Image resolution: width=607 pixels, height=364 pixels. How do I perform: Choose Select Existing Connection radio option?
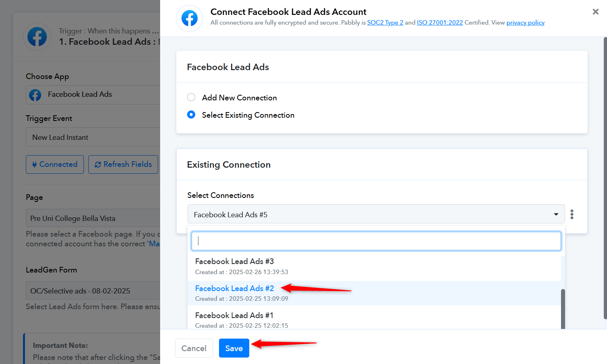pos(191,114)
